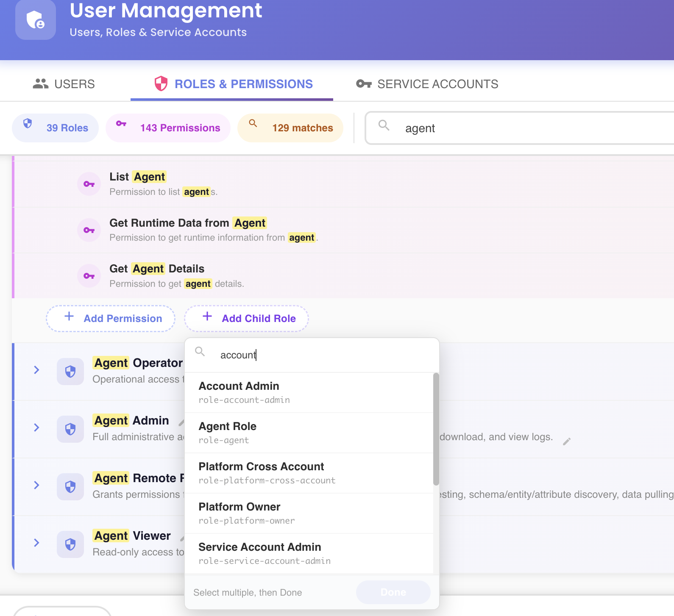
Task: Click pencil edit icon after 'view logs' description
Action: click(x=567, y=441)
